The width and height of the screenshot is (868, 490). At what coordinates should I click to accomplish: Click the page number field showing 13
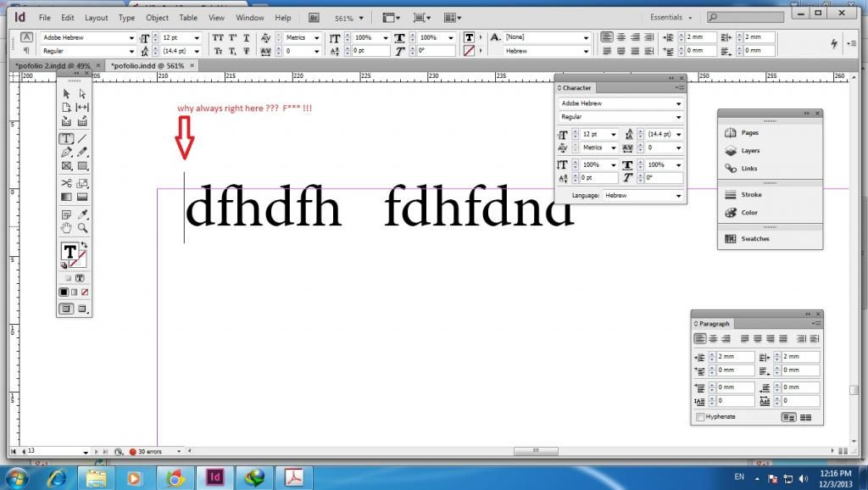click(x=55, y=451)
